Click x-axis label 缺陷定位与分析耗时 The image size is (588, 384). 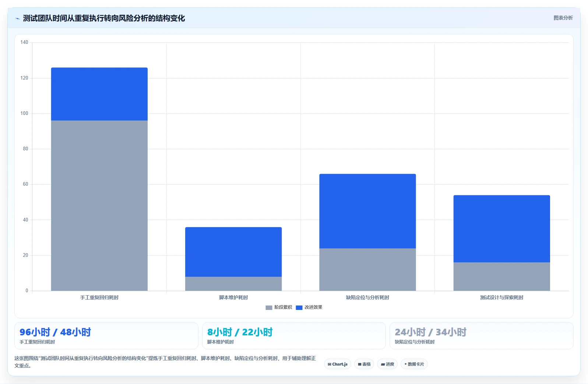tap(367, 297)
